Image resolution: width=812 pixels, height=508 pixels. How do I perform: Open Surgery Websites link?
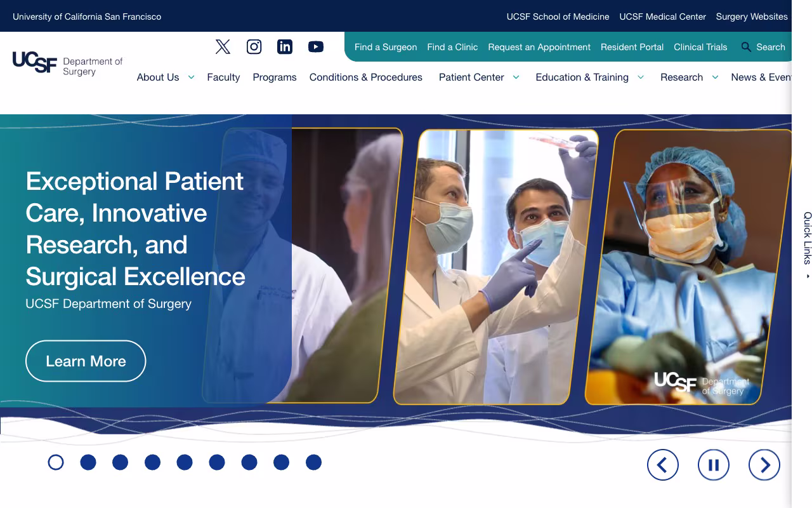752,17
